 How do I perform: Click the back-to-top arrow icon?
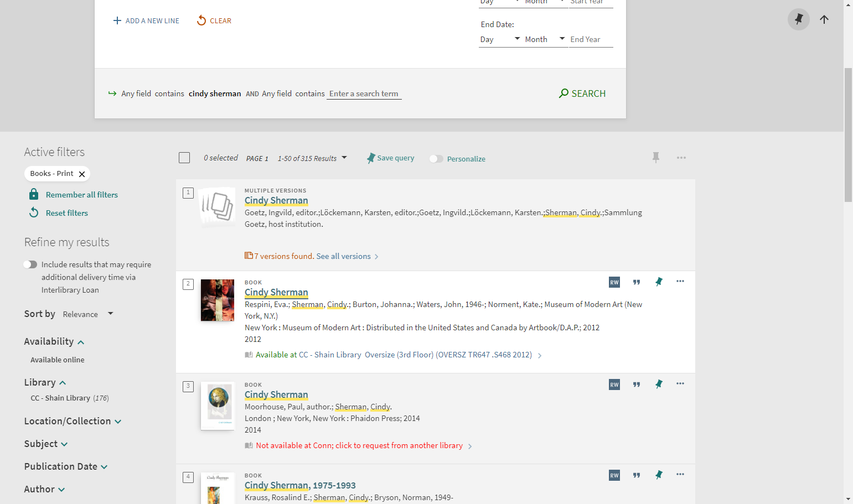(x=824, y=19)
